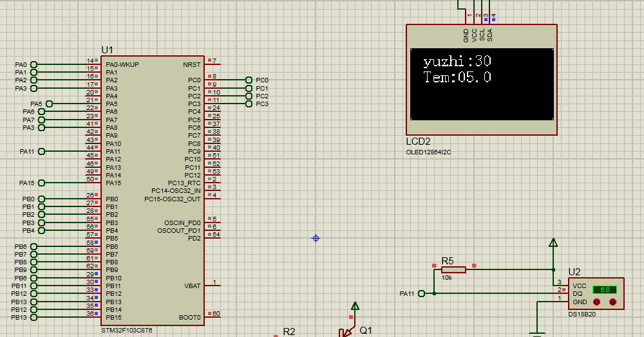Click the OSCOUT_PD1 pin label

coord(178,230)
